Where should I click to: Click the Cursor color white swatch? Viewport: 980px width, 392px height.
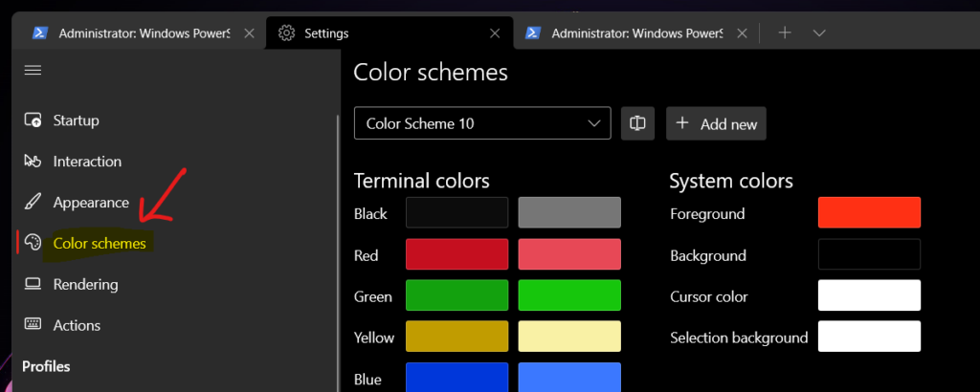point(869,295)
